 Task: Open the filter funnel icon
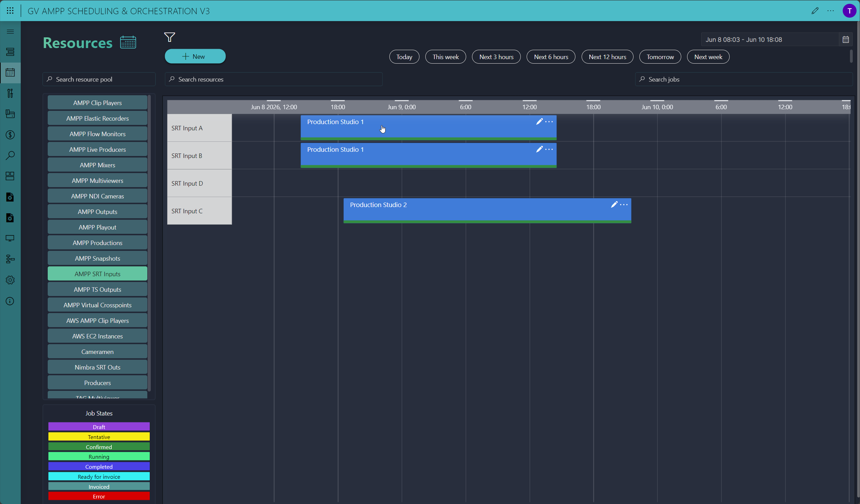169,37
